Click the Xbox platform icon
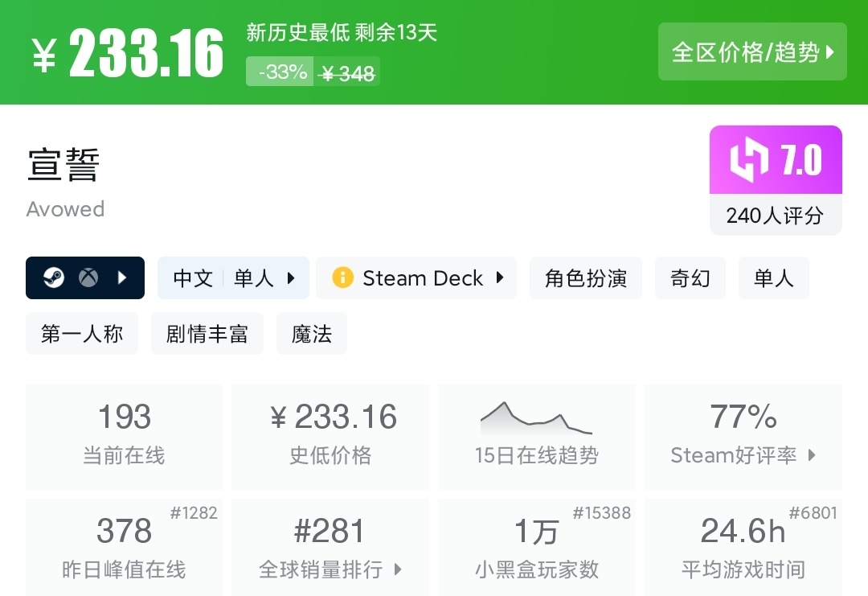Image resolution: width=868 pixels, height=596 pixels. click(x=88, y=278)
